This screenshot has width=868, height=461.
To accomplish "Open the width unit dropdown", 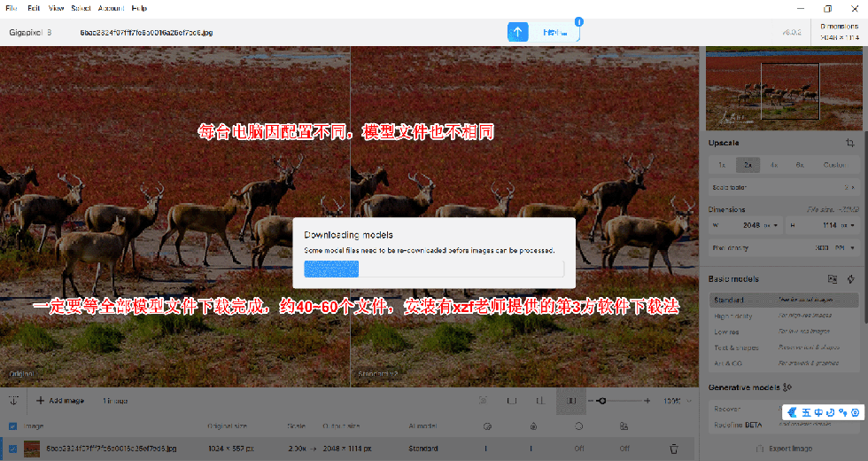I will click(x=771, y=225).
